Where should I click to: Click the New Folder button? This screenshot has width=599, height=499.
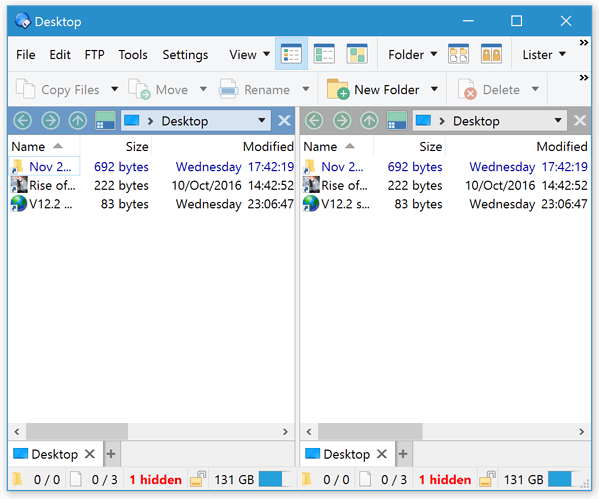click(x=373, y=90)
